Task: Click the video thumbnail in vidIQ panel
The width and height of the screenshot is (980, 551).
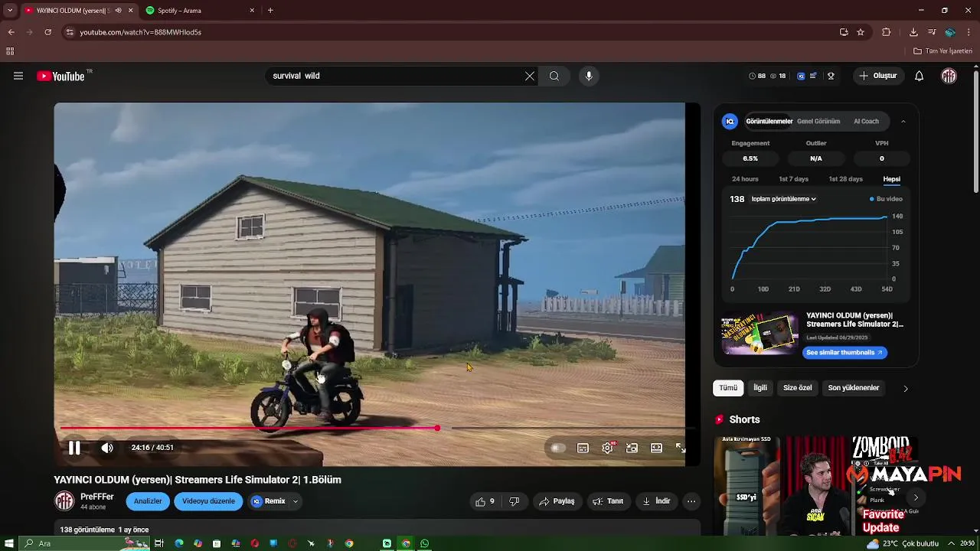Action: (759, 333)
